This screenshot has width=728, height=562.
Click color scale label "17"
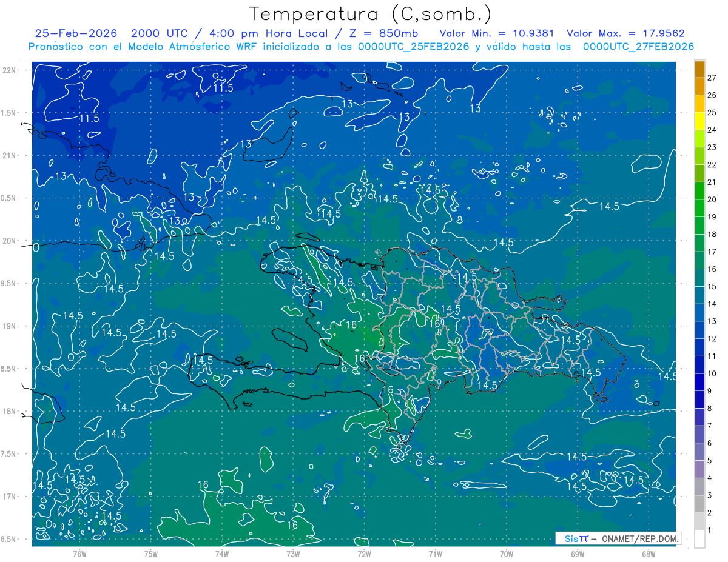[712, 252]
